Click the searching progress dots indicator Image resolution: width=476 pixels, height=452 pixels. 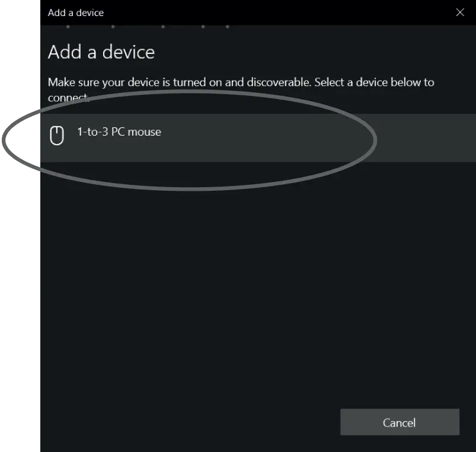(x=148, y=27)
